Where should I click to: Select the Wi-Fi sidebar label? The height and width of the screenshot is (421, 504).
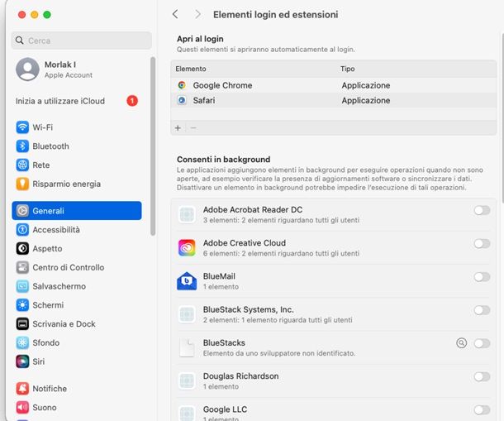click(43, 127)
